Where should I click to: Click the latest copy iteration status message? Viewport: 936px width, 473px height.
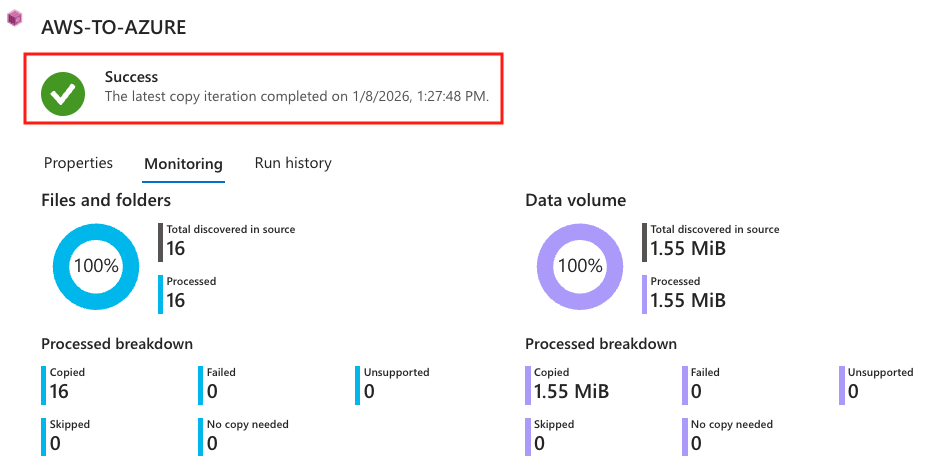pos(296,97)
